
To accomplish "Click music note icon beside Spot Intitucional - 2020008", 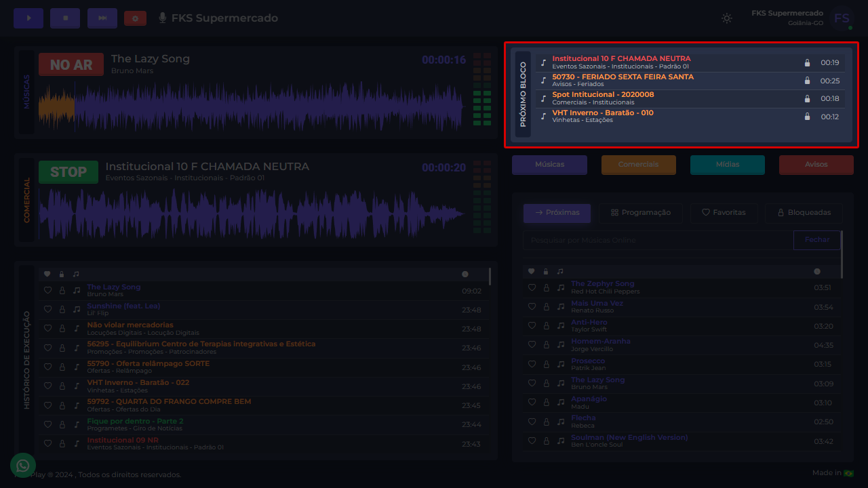I will tap(543, 98).
